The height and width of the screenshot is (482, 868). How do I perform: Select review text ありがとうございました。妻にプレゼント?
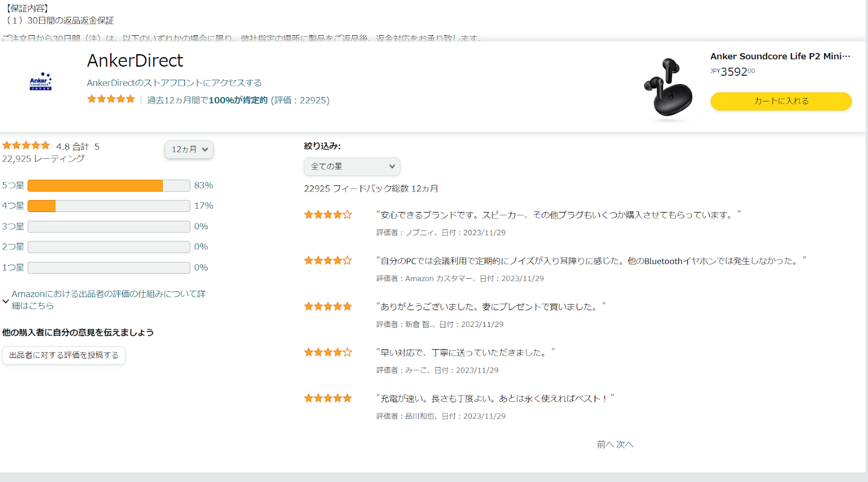tap(491, 307)
